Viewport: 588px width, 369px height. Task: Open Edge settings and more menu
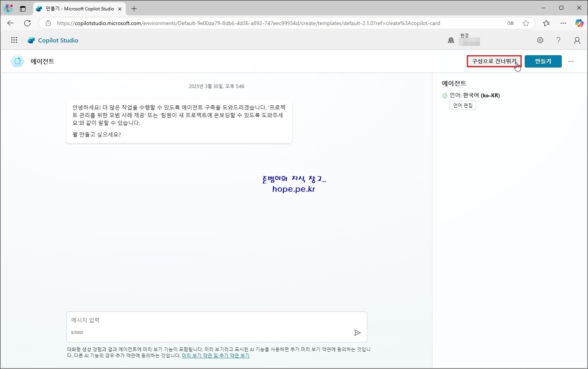[563, 23]
